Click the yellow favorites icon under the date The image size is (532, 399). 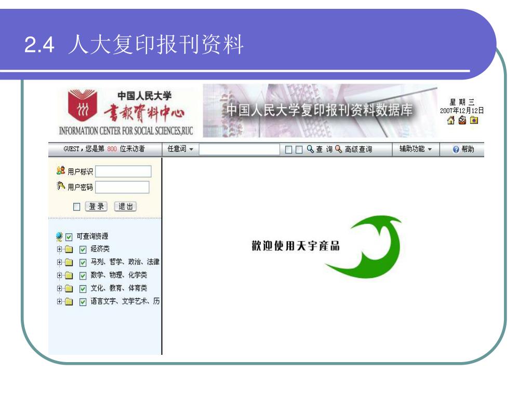tap(474, 120)
